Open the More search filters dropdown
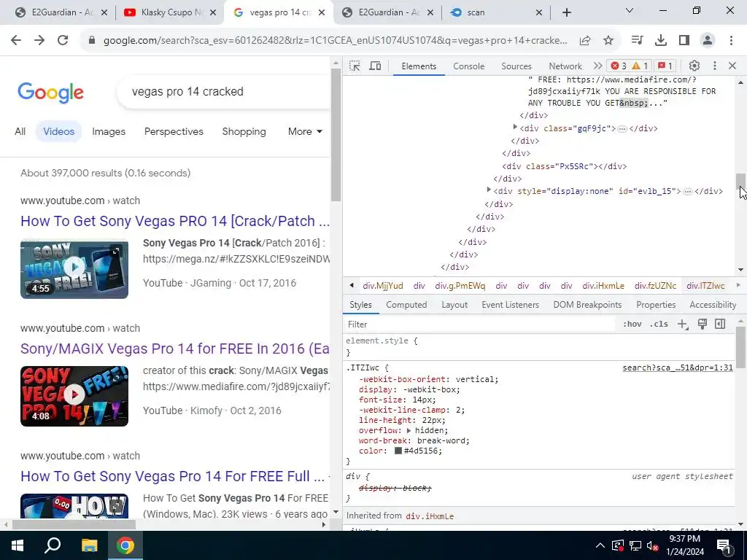 [x=305, y=131]
